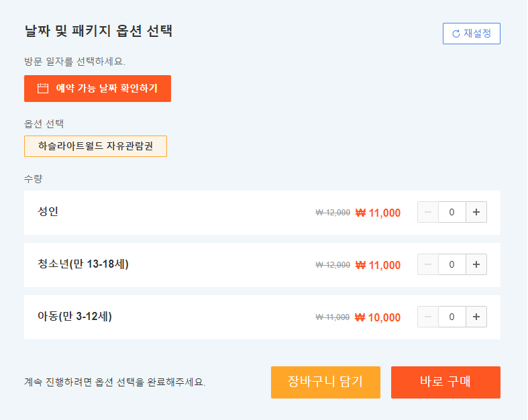The image size is (528, 420).
Task: Click the 아동(만 3-12세) row label
Action: [x=74, y=316]
